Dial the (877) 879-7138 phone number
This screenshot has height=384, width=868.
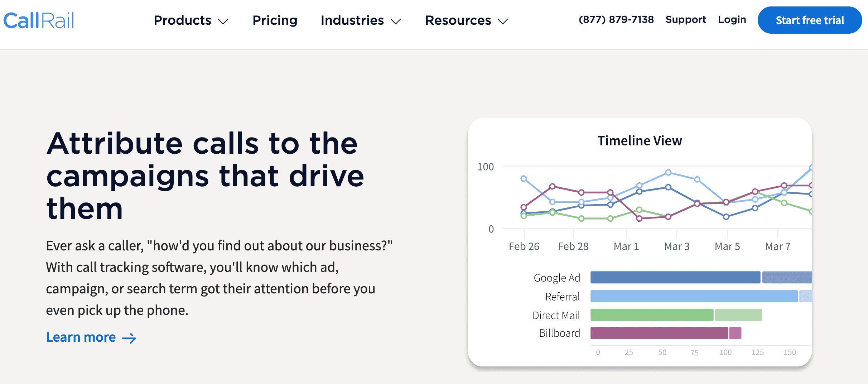click(x=616, y=19)
